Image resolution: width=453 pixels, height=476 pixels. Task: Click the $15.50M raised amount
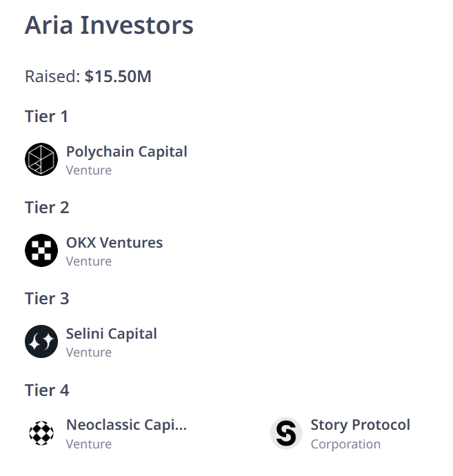tap(118, 76)
